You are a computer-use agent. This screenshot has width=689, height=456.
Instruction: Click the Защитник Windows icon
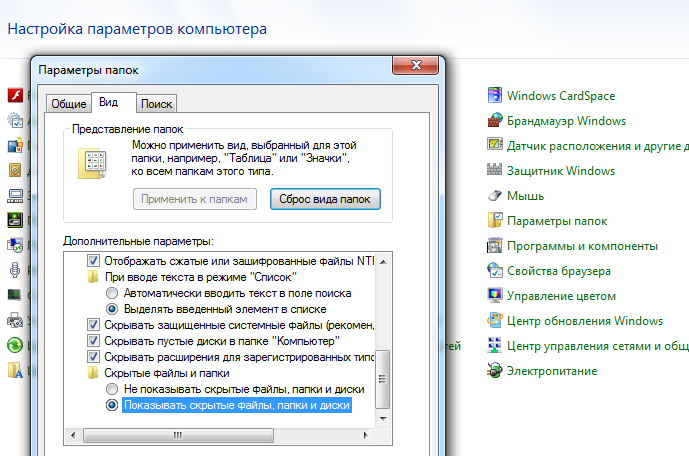[x=494, y=171]
